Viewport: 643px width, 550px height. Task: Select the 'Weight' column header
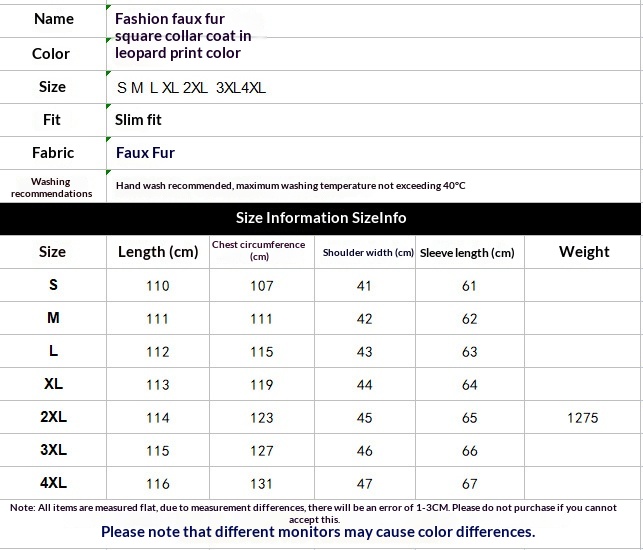pyautogui.click(x=584, y=252)
